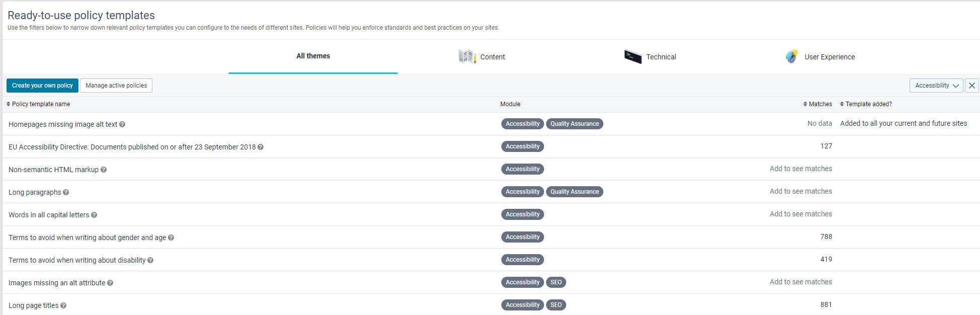Clear the Accessibility filter with the X button
The height and width of the screenshot is (315, 980).
click(x=971, y=86)
